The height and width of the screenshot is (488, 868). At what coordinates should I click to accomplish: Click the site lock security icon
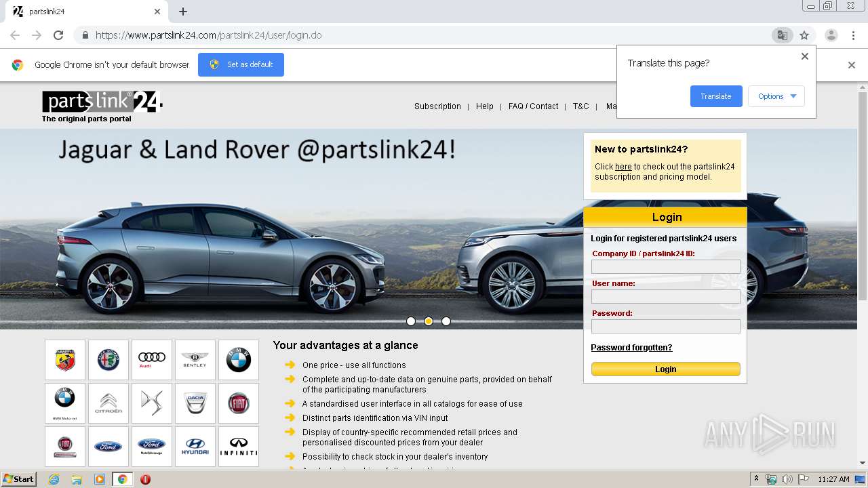pyautogui.click(x=85, y=35)
